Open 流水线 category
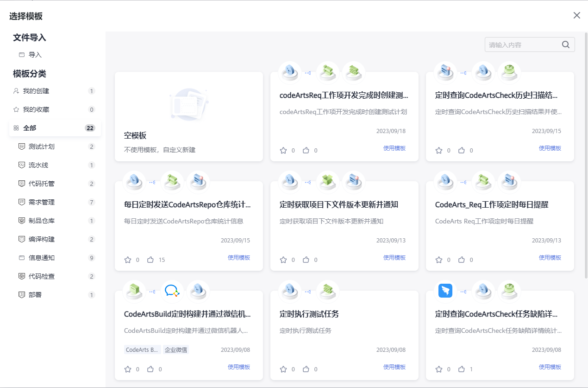The width and height of the screenshot is (588, 388). tap(55, 165)
